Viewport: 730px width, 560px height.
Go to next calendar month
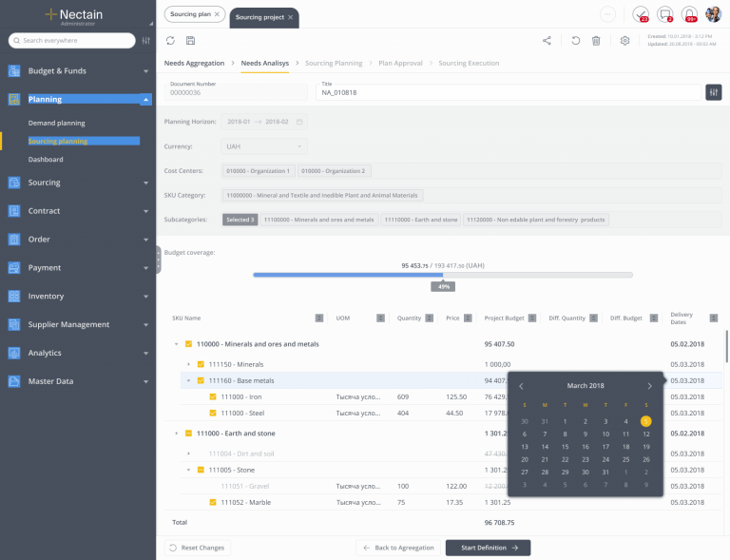pyautogui.click(x=649, y=386)
